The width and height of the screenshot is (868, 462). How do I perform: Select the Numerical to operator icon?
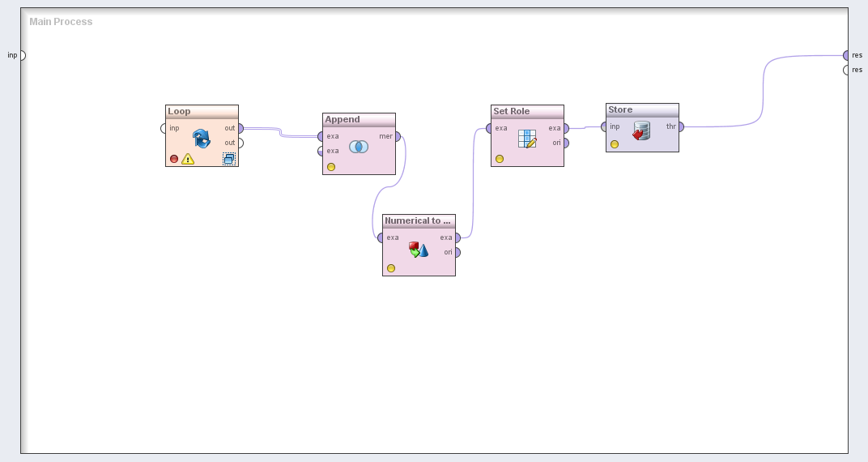point(419,249)
